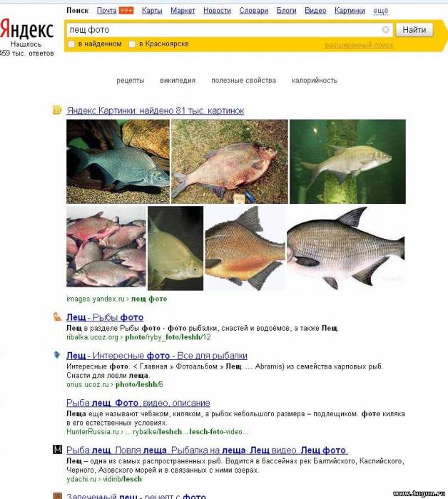Toggle the «в Красноярске» checkbox
Viewport: 448px width, 499px height.
pos(132,44)
